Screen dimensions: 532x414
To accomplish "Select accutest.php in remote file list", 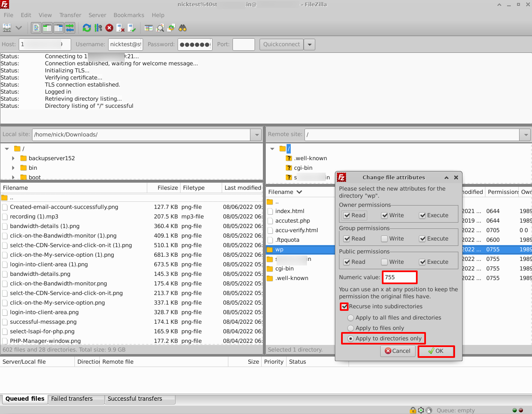I will point(292,221).
